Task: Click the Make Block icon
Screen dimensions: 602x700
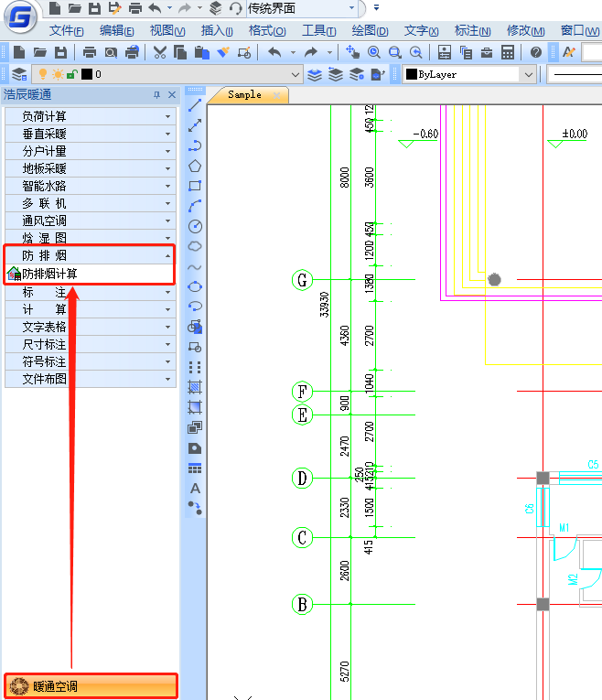Action: (x=195, y=347)
